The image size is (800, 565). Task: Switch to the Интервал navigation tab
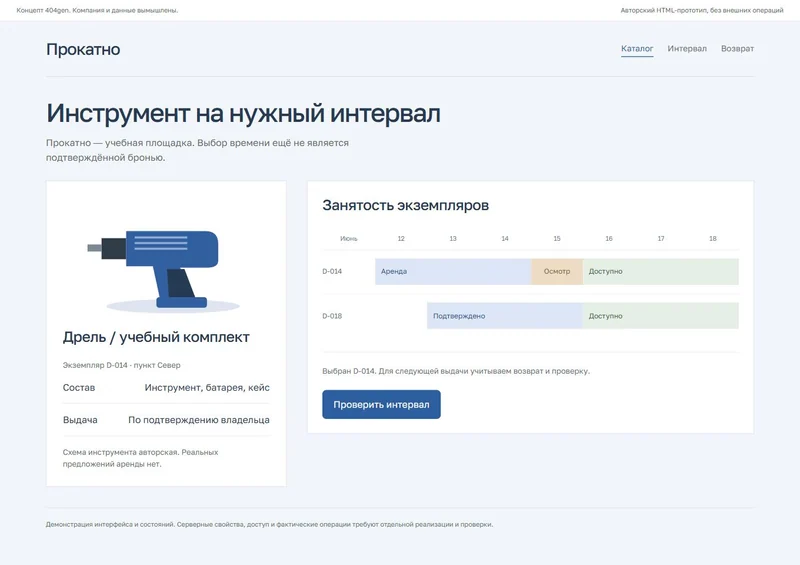[687, 48]
